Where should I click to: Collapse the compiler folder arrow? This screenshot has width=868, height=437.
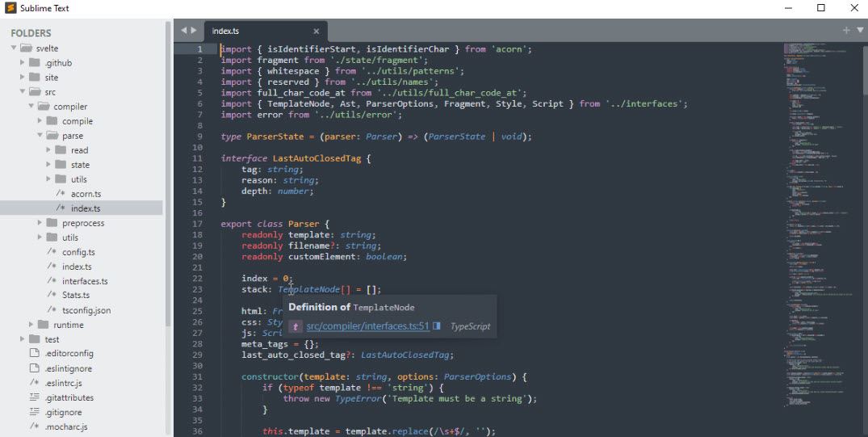click(31, 107)
